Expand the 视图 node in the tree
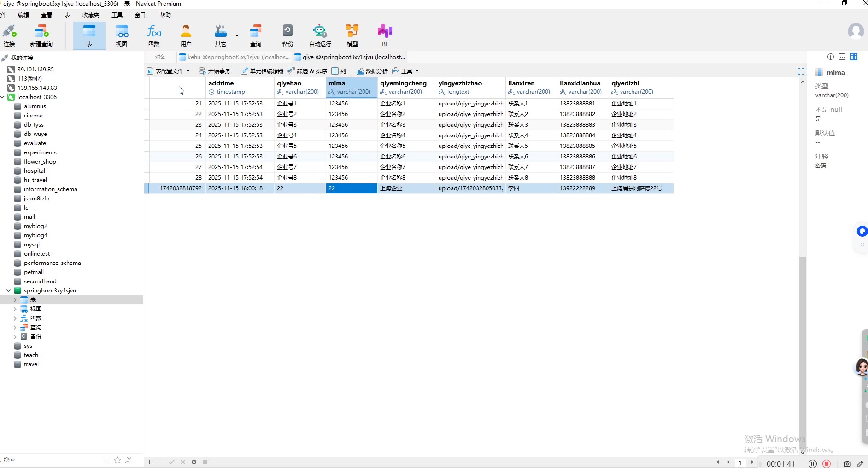This screenshot has width=868, height=468. (15, 309)
